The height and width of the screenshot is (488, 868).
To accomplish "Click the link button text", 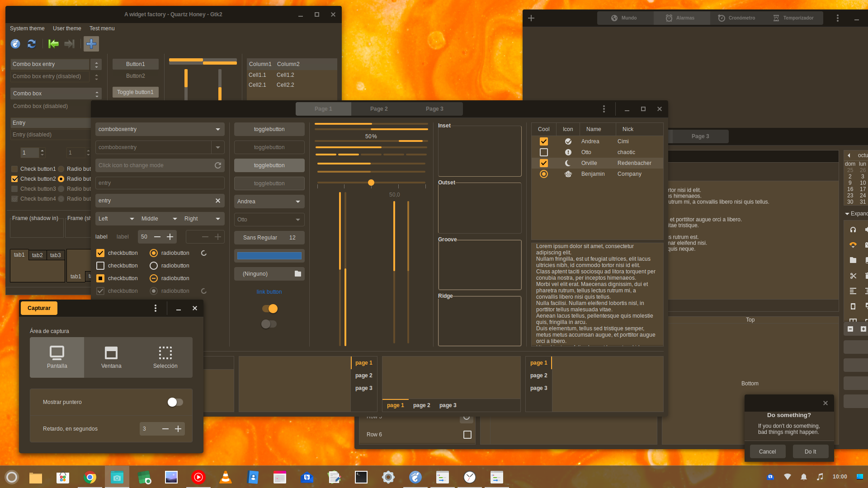I will coord(269,291).
